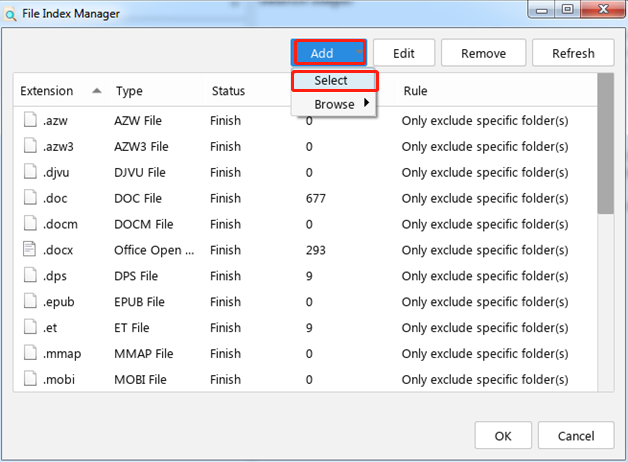The width and height of the screenshot is (628, 462).
Task: Click the Type column header
Action: 129,91
